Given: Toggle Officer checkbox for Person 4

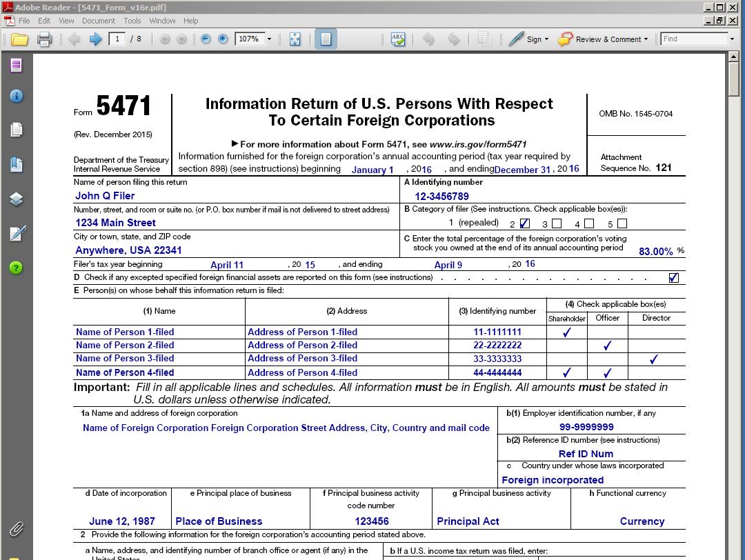Looking at the screenshot, I should coord(607,372).
